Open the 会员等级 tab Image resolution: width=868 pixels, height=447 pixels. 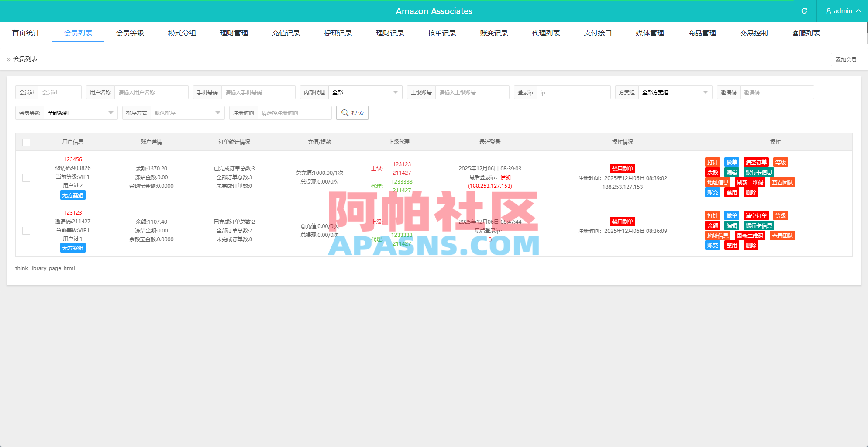[x=130, y=33]
